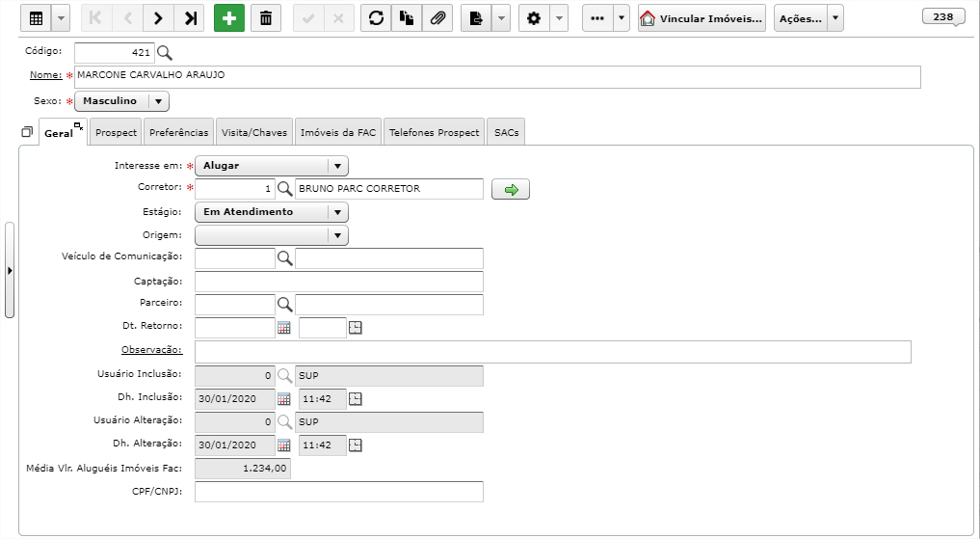The width and height of the screenshot is (980, 539).
Task: Open export options dropdown arrow
Action: 501,18
